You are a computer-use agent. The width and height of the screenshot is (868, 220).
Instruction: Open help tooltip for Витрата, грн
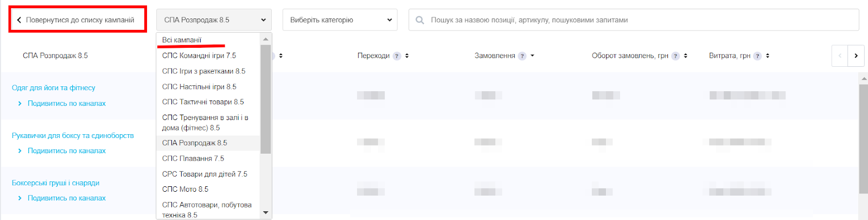pyautogui.click(x=757, y=56)
